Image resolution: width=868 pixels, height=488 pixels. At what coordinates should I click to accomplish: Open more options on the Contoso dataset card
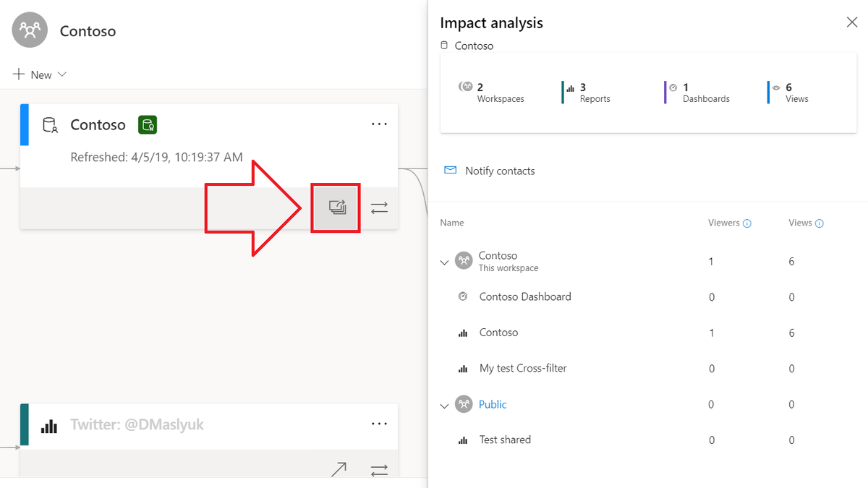click(x=380, y=124)
